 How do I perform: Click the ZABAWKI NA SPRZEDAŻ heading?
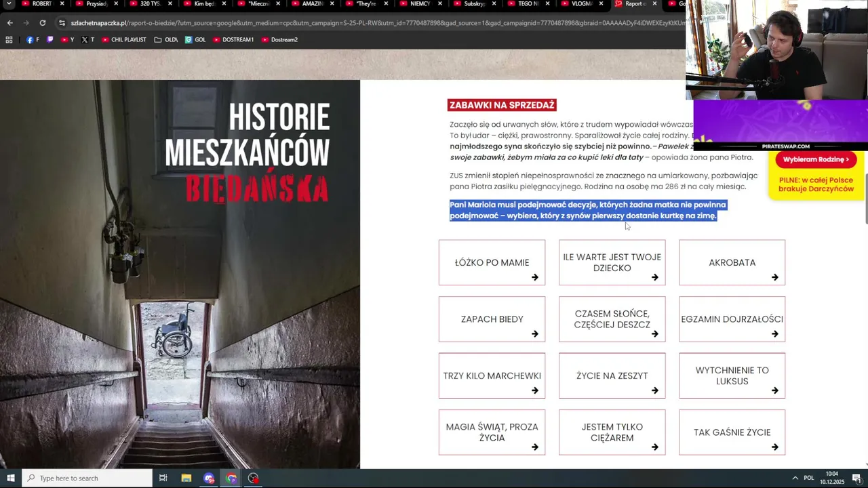(x=502, y=105)
